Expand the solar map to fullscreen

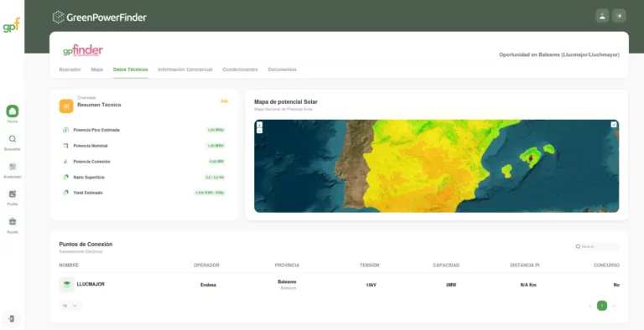614,125
